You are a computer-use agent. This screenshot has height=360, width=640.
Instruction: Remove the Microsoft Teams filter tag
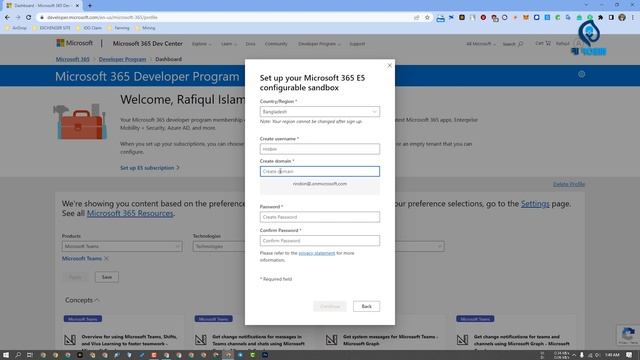pos(107,258)
